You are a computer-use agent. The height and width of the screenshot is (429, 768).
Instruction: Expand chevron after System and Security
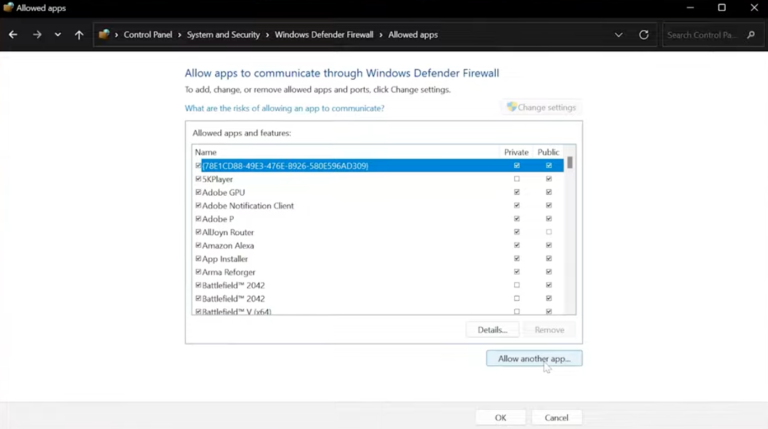pos(268,35)
